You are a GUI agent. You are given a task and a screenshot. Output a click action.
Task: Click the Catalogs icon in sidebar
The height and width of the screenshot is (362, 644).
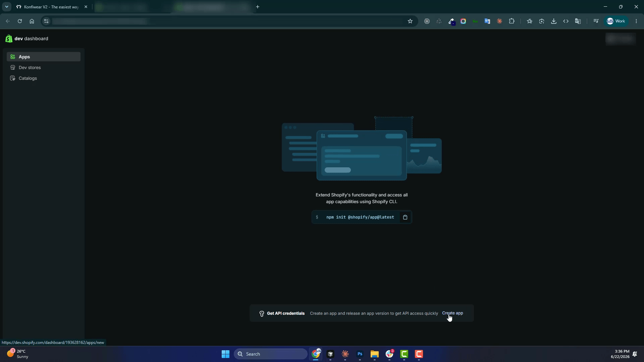coord(13,78)
